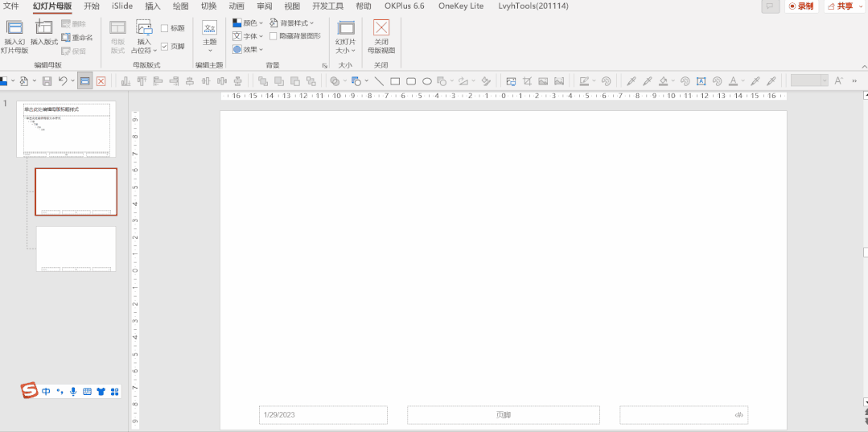Open Insert Placeholder (插入占位符) dropdown

144,37
